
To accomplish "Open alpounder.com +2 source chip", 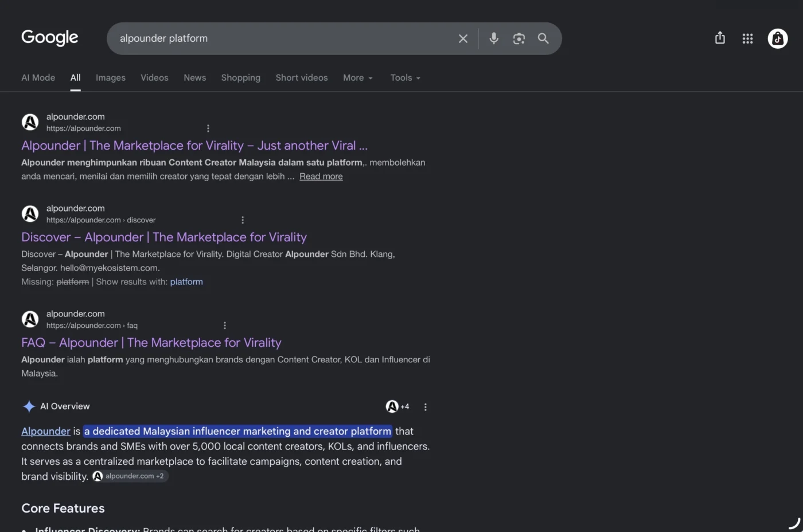I will [x=130, y=476].
